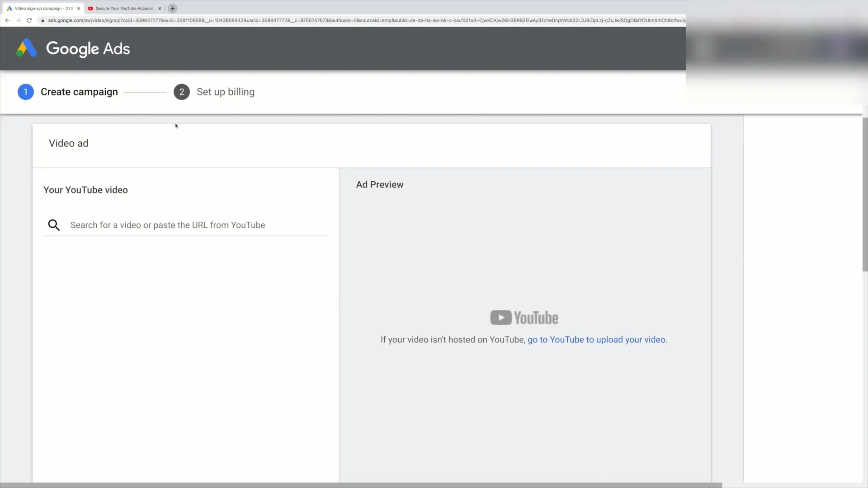Click the Your YouTube video label
The width and height of the screenshot is (868, 488).
[85, 190]
